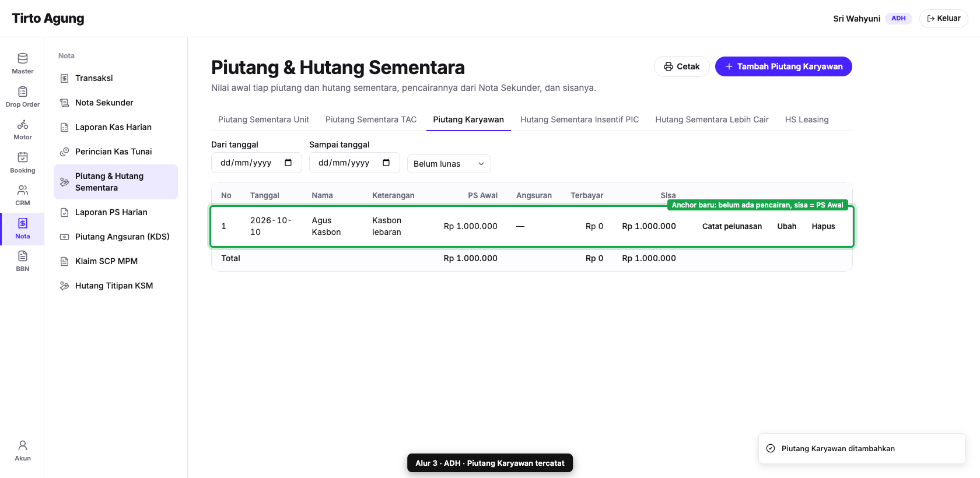Open CRM people icon
This screenshot has height=478, width=980.
[x=23, y=190]
